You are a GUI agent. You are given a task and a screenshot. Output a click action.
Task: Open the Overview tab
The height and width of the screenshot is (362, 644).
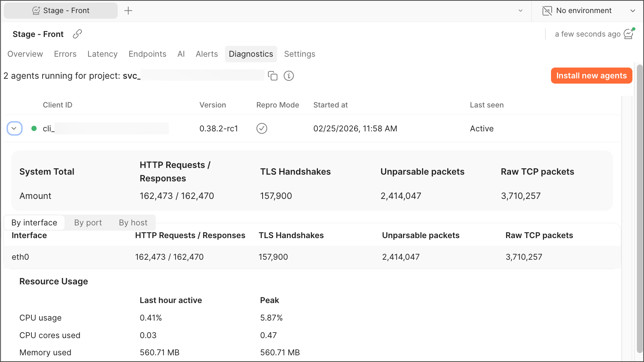pos(25,54)
